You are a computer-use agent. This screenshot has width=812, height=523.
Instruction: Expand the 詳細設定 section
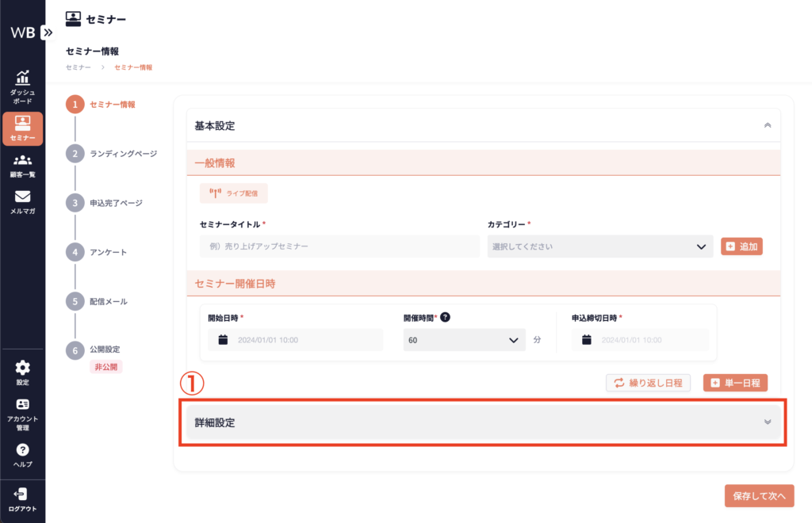click(484, 422)
